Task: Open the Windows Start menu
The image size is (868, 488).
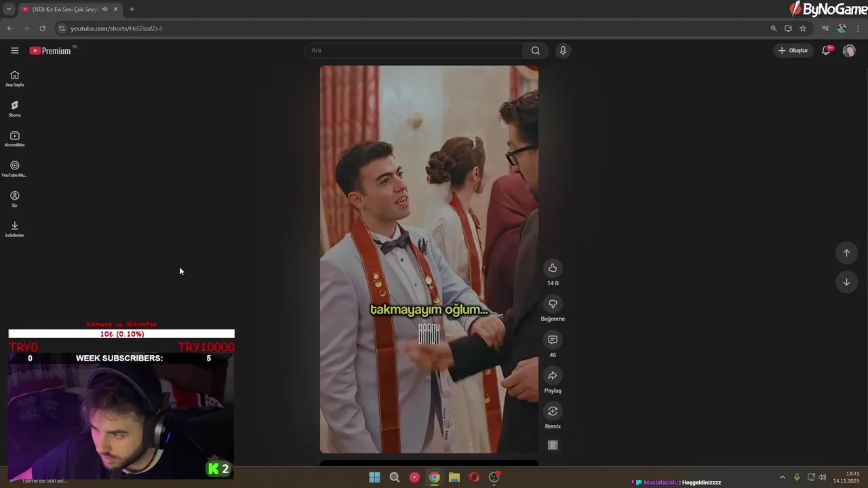Action: tap(374, 477)
